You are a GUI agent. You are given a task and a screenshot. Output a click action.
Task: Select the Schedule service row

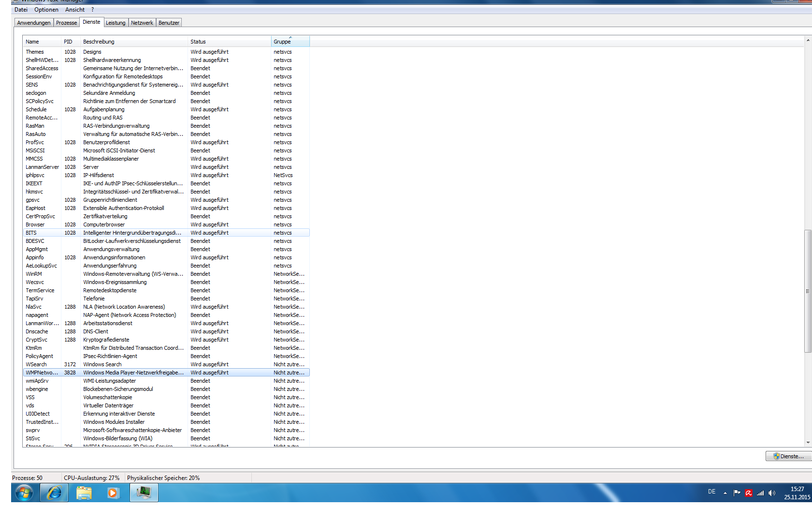(x=166, y=109)
